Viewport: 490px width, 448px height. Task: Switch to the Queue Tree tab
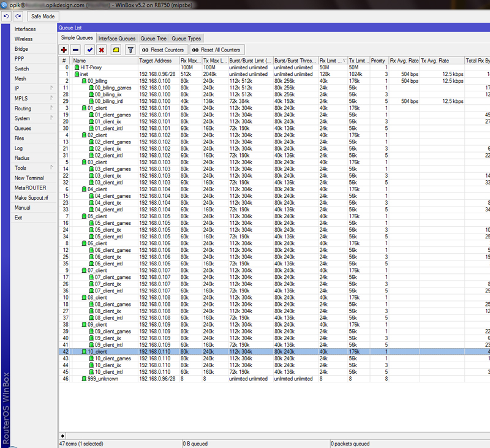(x=154, y=39)
